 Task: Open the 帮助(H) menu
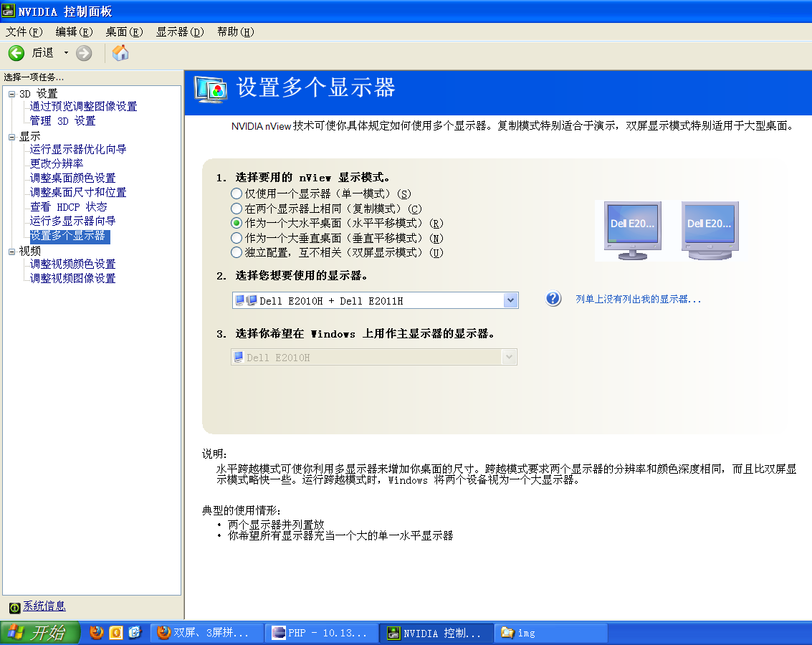(x=236, y=32)
